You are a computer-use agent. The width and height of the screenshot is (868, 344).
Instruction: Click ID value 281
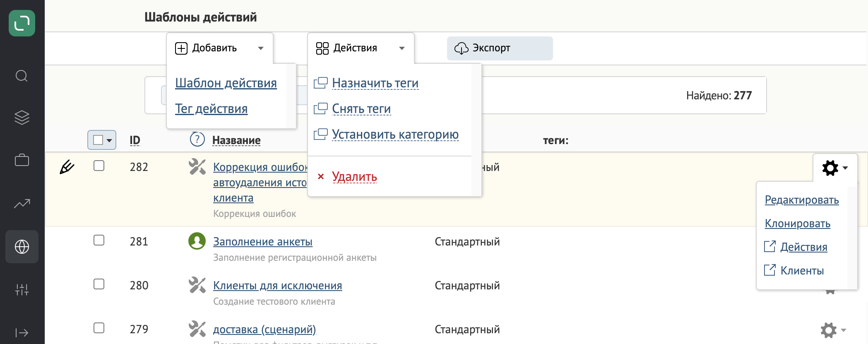(139, 241)
